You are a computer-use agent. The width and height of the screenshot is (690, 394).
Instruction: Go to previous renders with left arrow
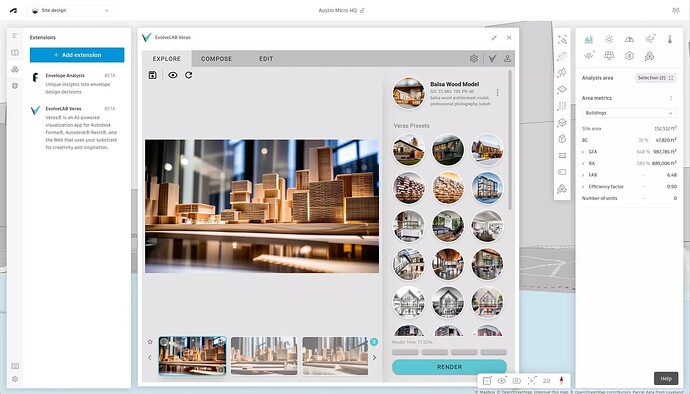point(150,357)
